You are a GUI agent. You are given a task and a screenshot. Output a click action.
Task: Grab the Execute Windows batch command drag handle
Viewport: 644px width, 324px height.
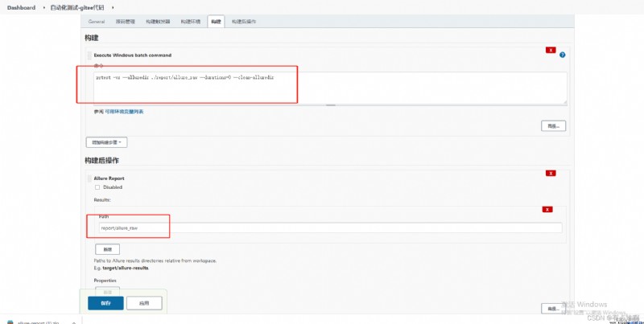coord(89,55)
